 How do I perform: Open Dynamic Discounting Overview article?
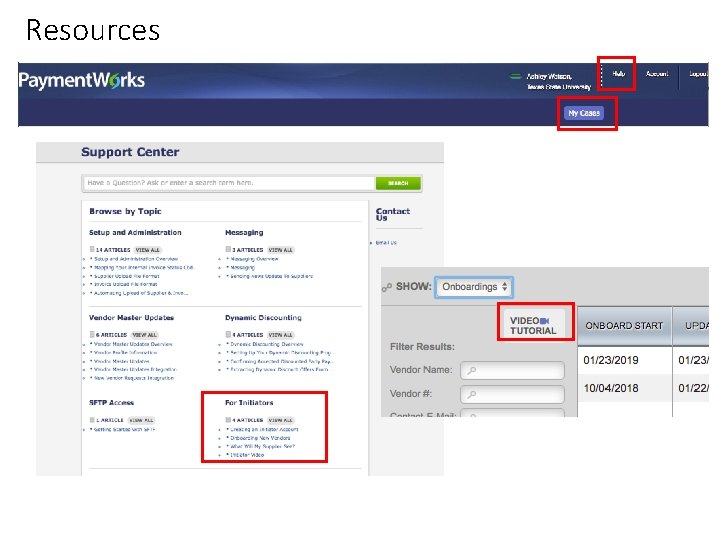267,344
